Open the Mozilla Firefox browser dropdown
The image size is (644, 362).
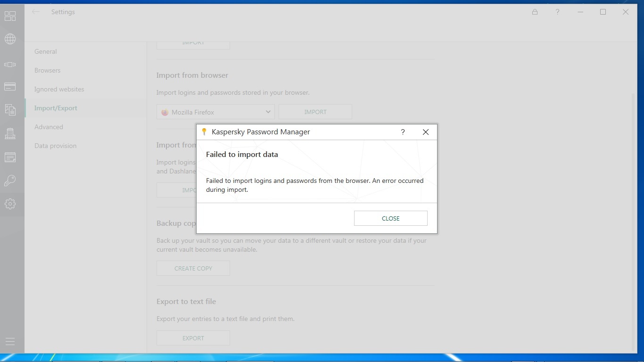tap(215, 112)
